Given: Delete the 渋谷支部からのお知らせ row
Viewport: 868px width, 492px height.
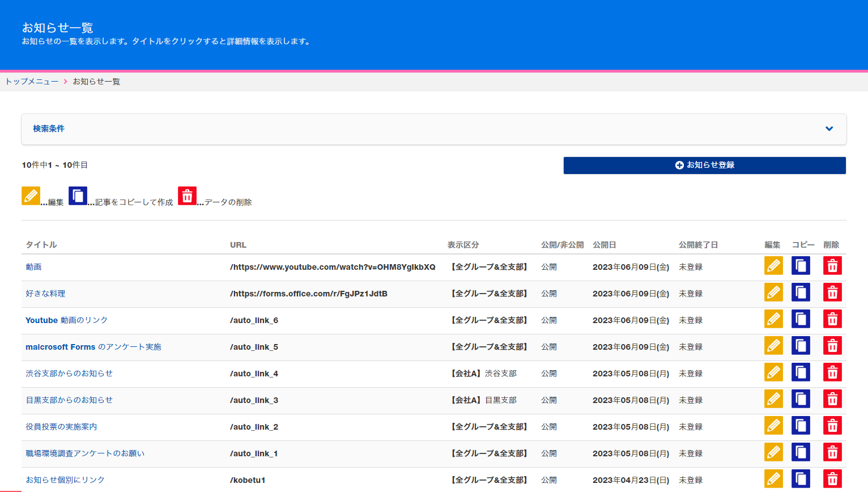Looking at the screenshot, I should [832, 372].
